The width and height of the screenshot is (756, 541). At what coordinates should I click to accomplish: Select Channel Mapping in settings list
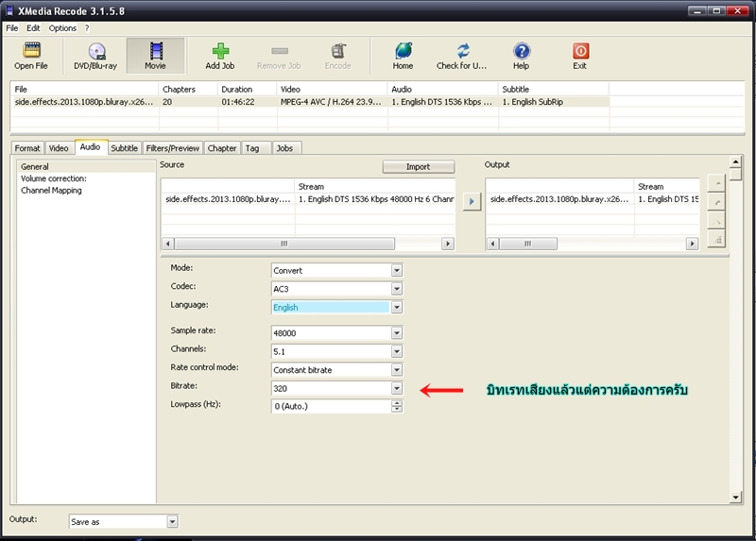(51, 191)
